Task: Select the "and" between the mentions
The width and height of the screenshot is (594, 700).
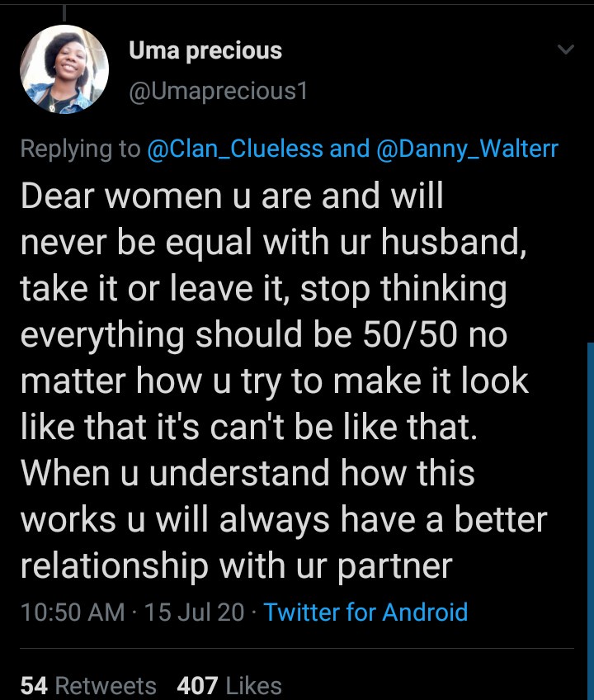Action: tap(350, 149)
